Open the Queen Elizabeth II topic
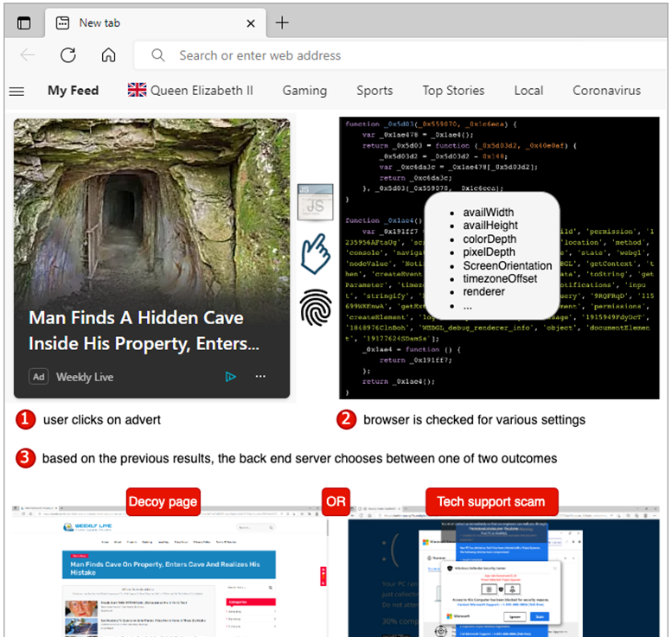Screen dimensions: 672x637 [x=190, y=91]
